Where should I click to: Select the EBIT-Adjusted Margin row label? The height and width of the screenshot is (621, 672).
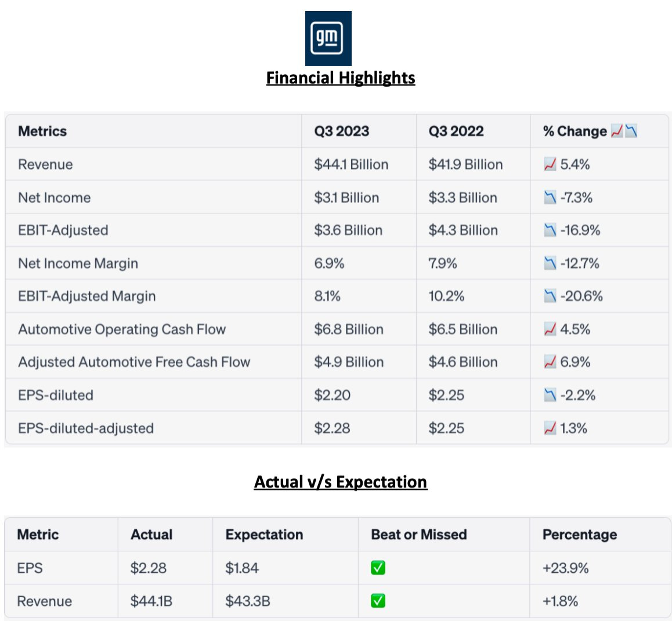[87, 297]
